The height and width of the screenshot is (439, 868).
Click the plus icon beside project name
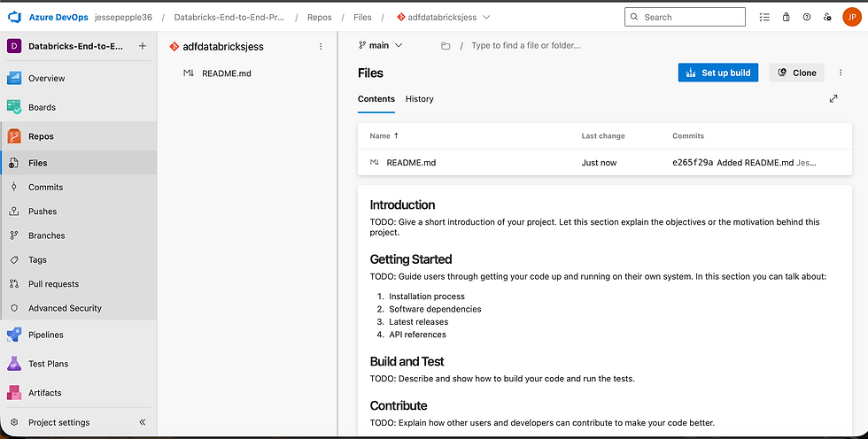143,46
